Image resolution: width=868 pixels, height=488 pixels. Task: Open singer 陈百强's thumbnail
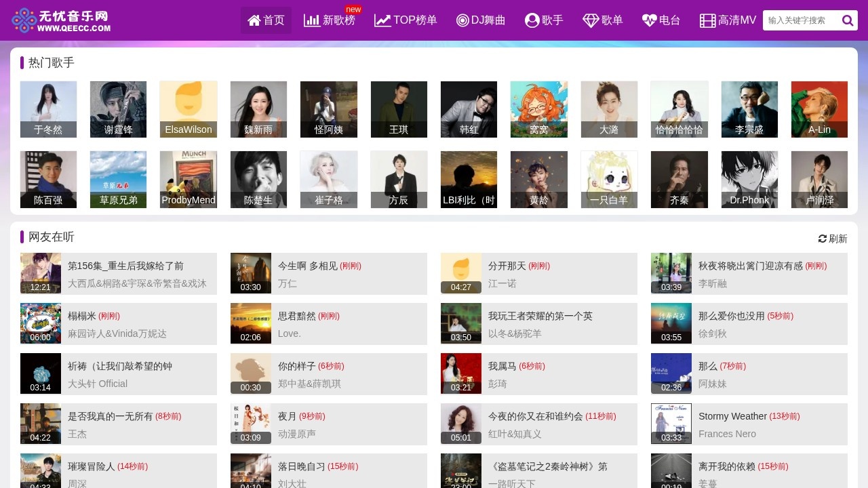click(48, 179)
